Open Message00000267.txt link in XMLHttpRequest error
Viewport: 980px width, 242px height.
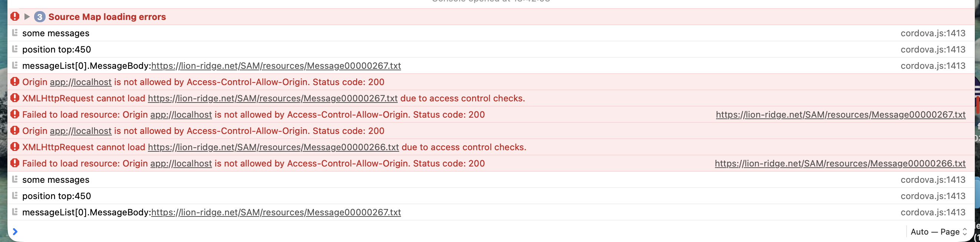272,98
